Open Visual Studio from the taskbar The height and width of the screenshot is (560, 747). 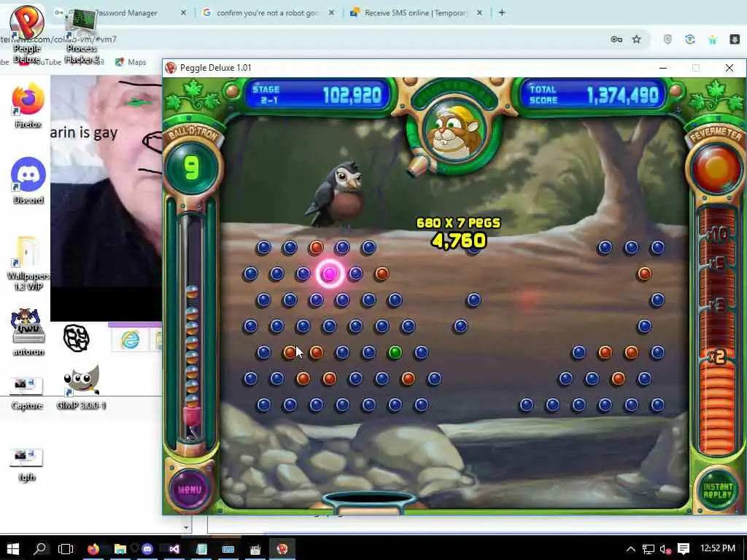point(174,549)
